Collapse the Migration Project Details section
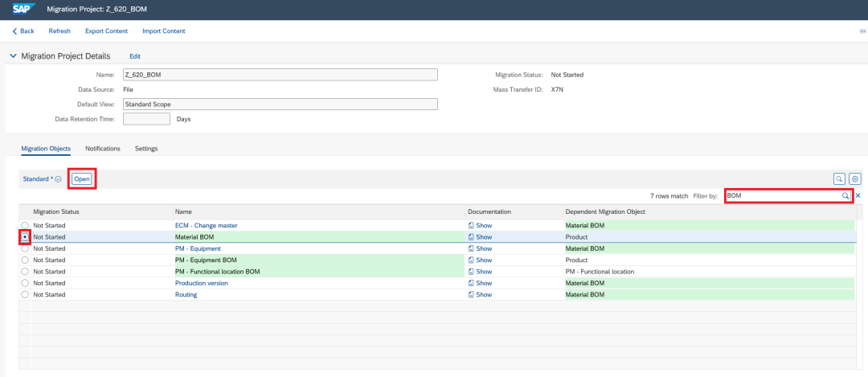Screen dimensions: 868x377 tap(14, 56)
